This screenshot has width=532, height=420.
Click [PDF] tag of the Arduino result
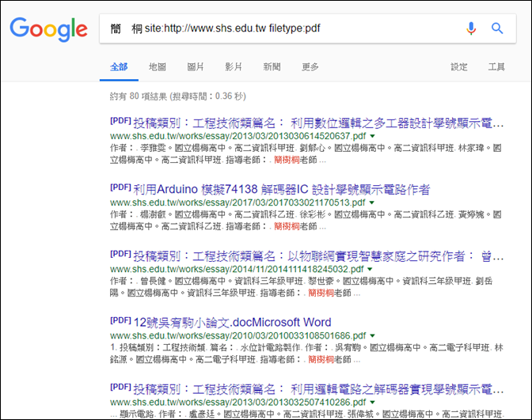[x=120, y=187]
